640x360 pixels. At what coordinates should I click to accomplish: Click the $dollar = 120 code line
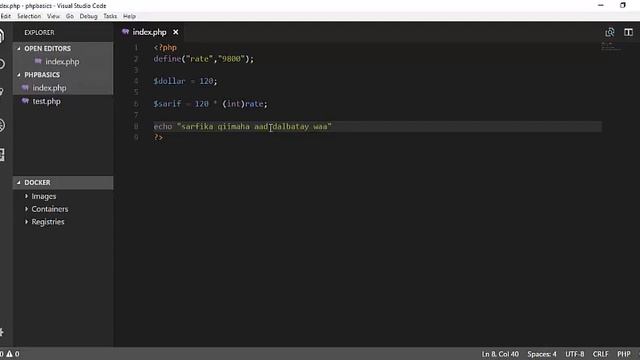(x=185, y=81)
